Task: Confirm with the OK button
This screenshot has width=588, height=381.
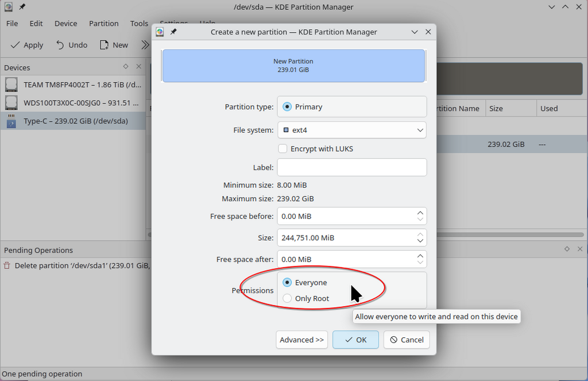Action: pyautogui.click(x=355, y=340)
